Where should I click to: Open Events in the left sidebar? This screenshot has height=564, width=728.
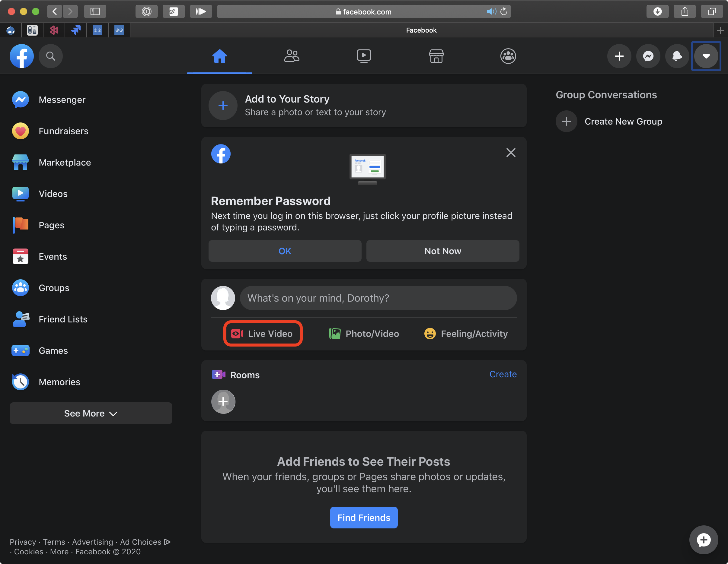pyautogui.click(x=91, y=257)
